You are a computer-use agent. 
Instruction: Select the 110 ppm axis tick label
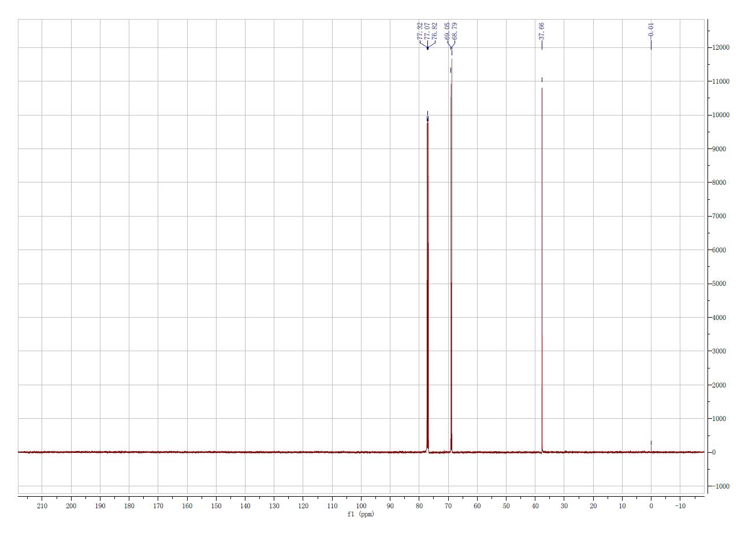[332, 507]
